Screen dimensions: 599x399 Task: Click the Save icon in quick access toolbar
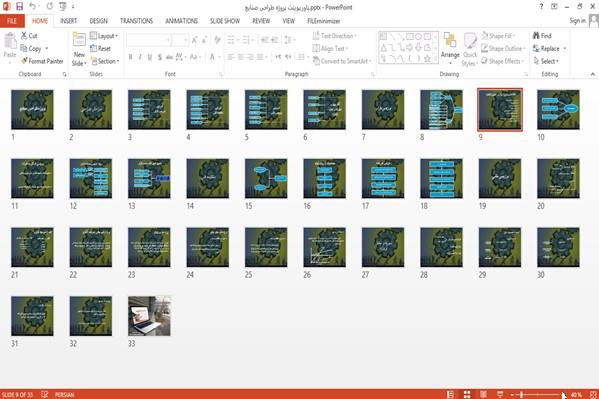(19, 6)
